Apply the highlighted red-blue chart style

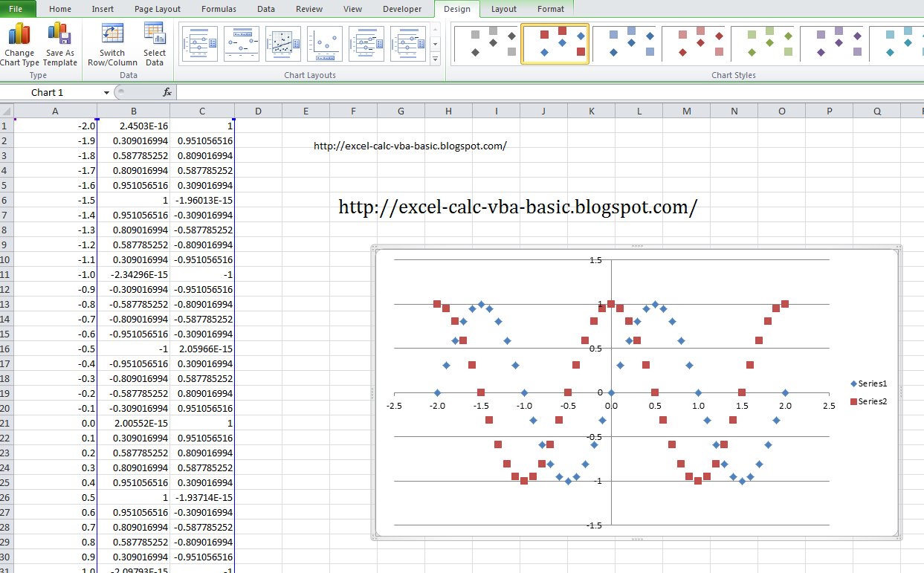(x=555, y=43)
